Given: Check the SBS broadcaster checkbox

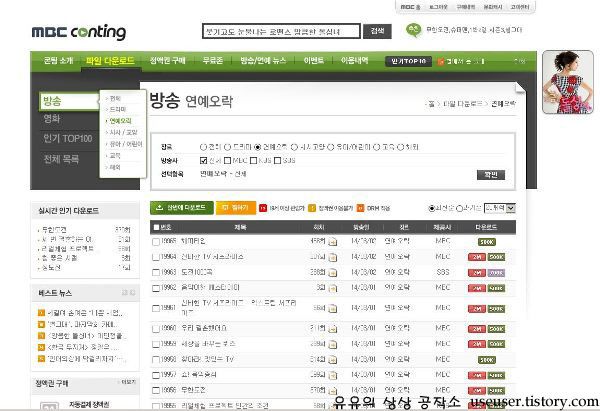Looking at the screenshot, I should coord(277,160).
